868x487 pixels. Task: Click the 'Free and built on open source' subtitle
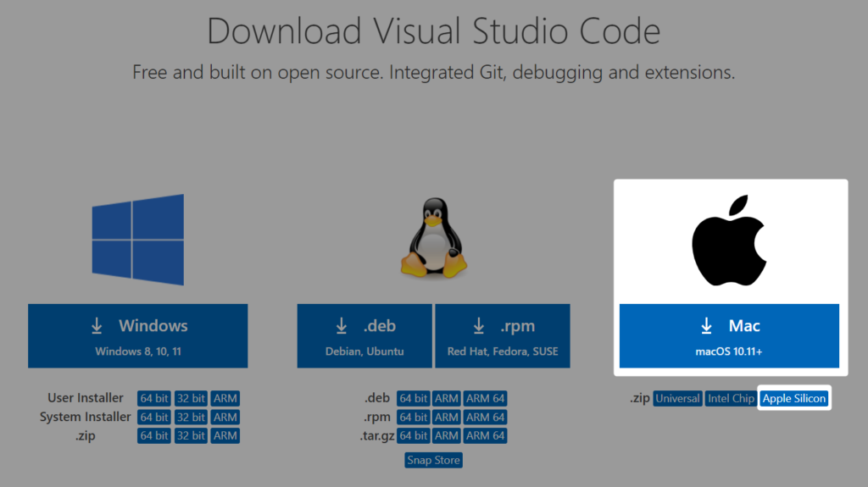pos(433,73)
